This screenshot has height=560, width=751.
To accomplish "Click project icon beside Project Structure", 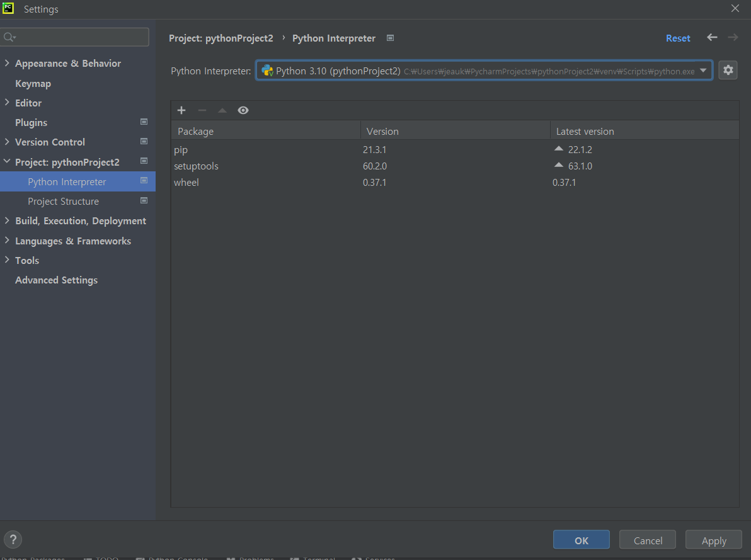I will click(144, 200).
